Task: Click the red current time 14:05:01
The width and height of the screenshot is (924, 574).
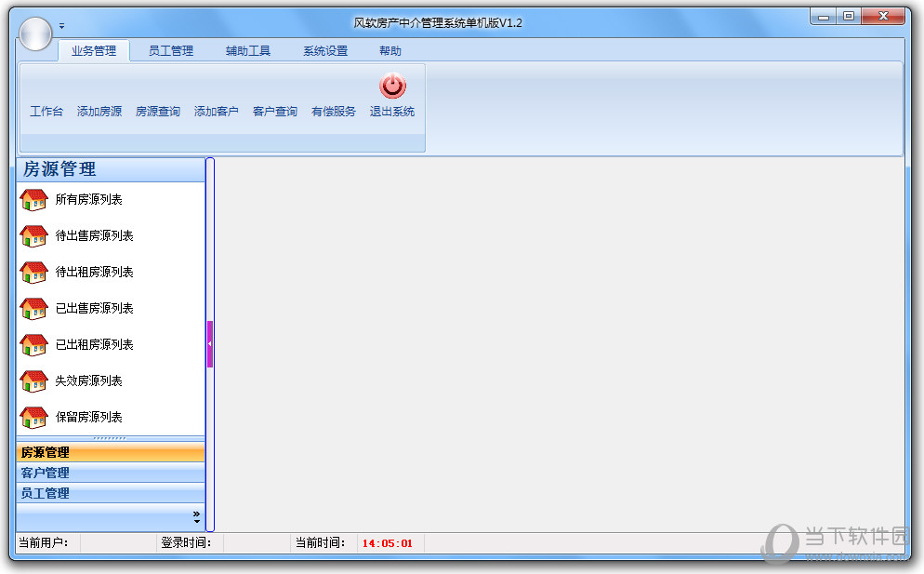Action: click(387, 543)
